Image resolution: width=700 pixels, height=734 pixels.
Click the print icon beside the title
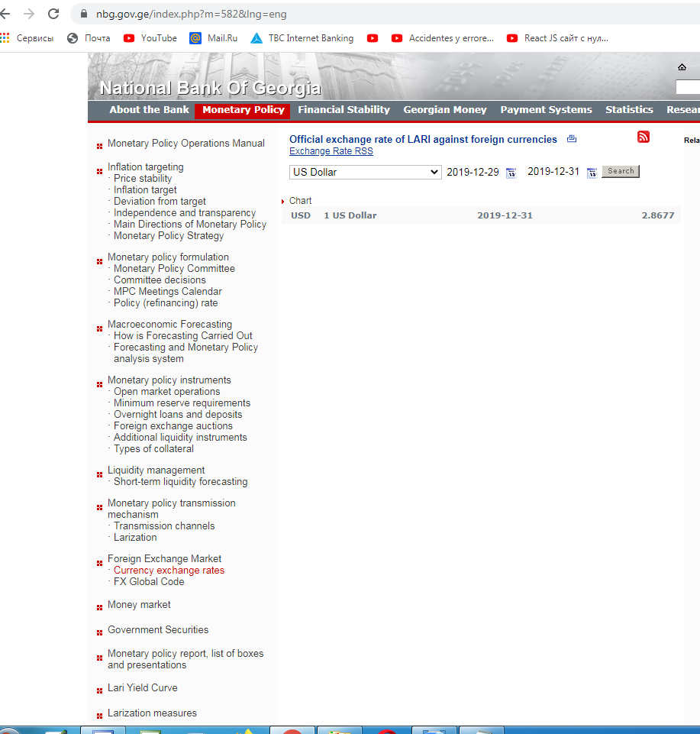click(572, 139)
